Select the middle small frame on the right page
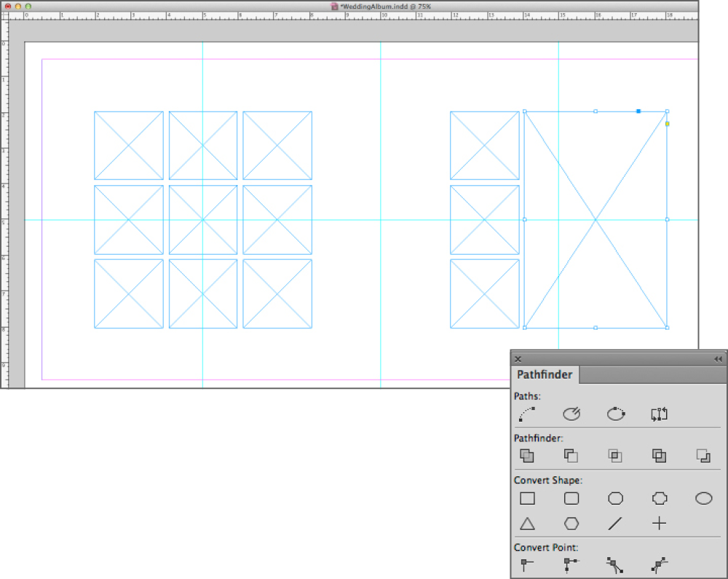This screenshot has width=728, height=579. tap(485, 220)
